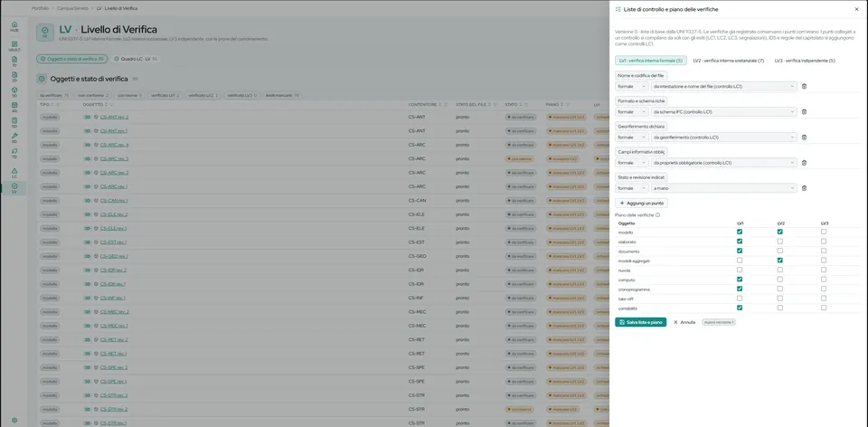Open the 1D sidebar icon
The image size is (868, 427).
[14, 61]
